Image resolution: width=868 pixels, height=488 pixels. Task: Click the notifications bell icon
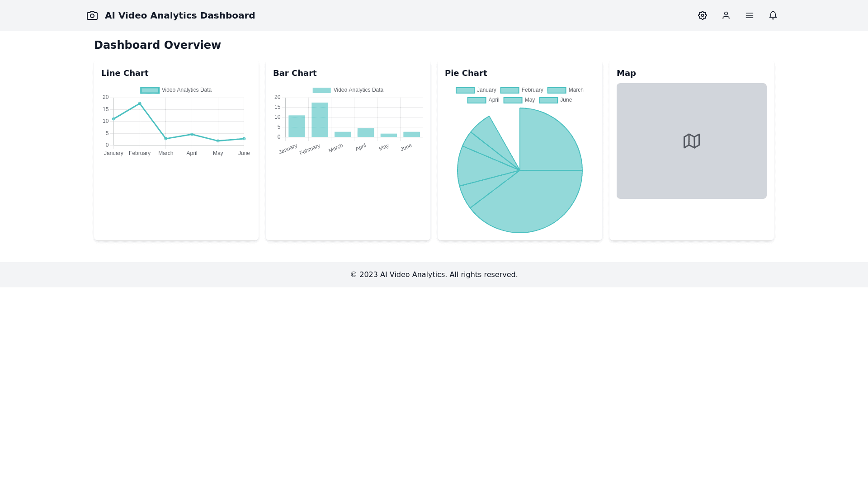773,15
